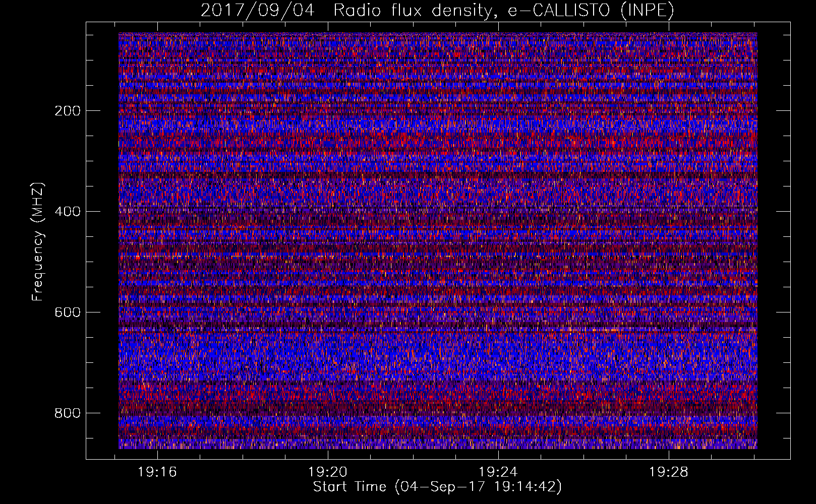Select the 'Frequency (MHZ)' y-axis label
The image size is (816, 504).
38,242
